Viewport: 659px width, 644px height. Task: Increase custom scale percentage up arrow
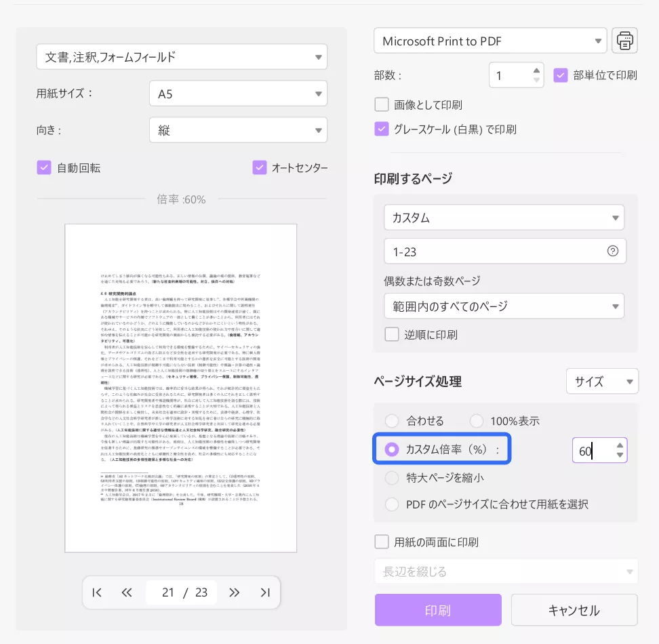click(x=620, y=445)
